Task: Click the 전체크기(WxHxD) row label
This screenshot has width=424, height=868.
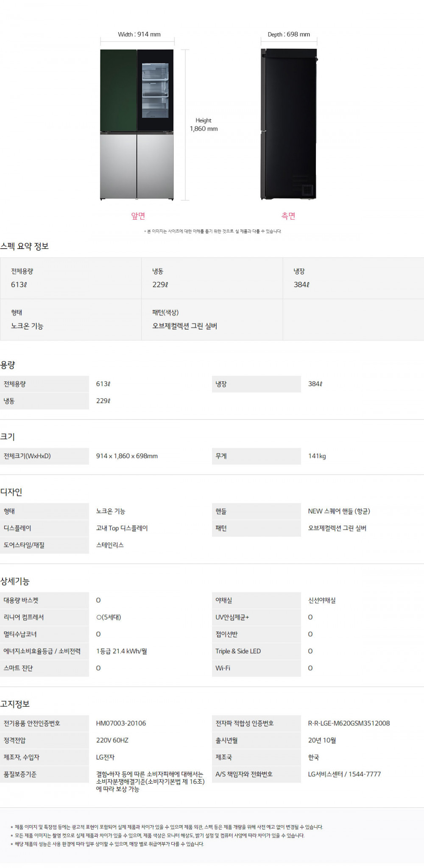Action: click(x=27, y=456)
